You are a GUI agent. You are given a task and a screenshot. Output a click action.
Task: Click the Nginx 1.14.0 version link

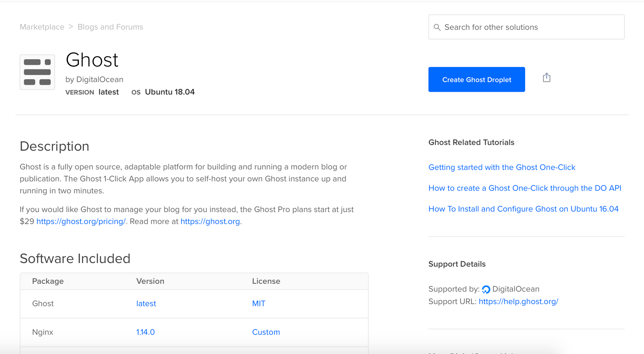(145, 332)
